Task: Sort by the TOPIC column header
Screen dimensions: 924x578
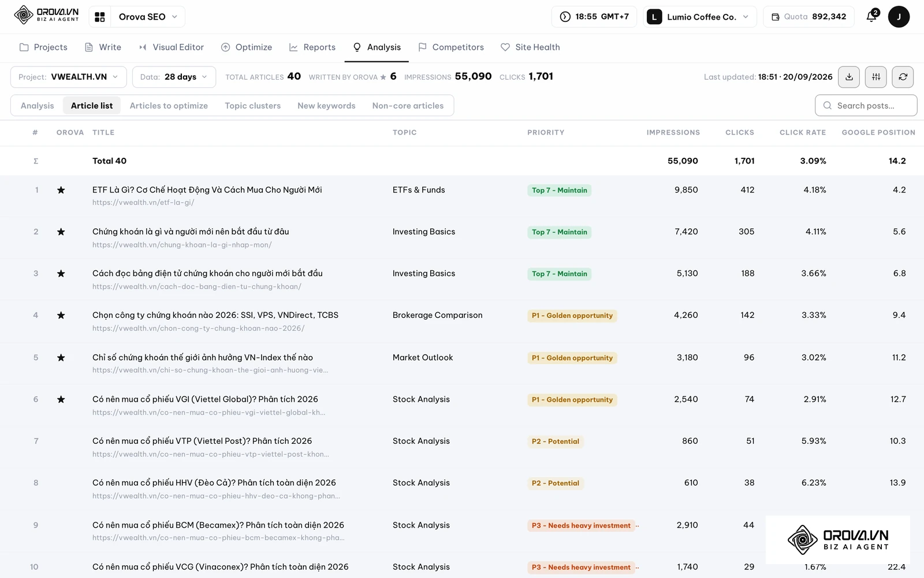Action: [x=405, y=132]
